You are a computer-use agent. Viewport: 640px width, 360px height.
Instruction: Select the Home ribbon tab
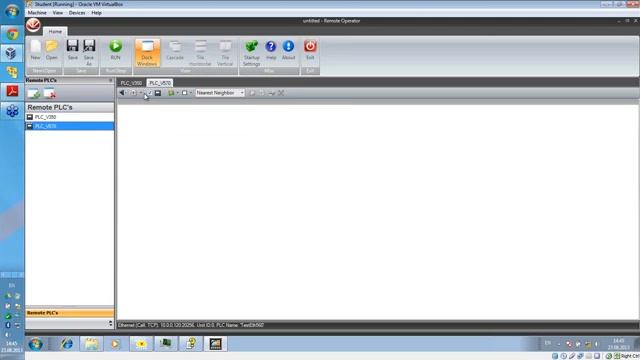pyautogui.click(x=55, y=31)
